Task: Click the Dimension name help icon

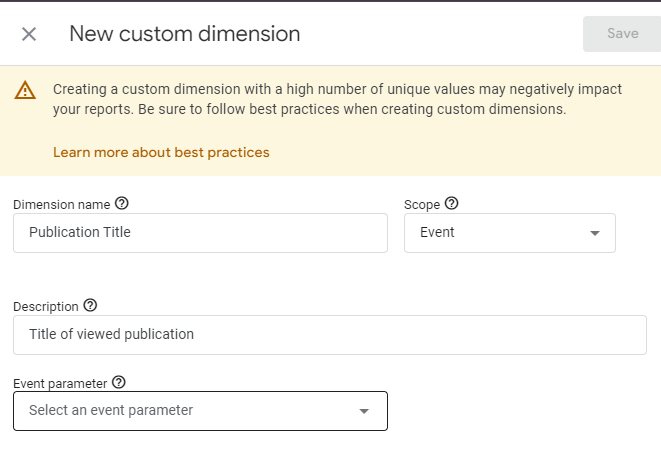Action: pyautogui.click(x=122, y=204)
